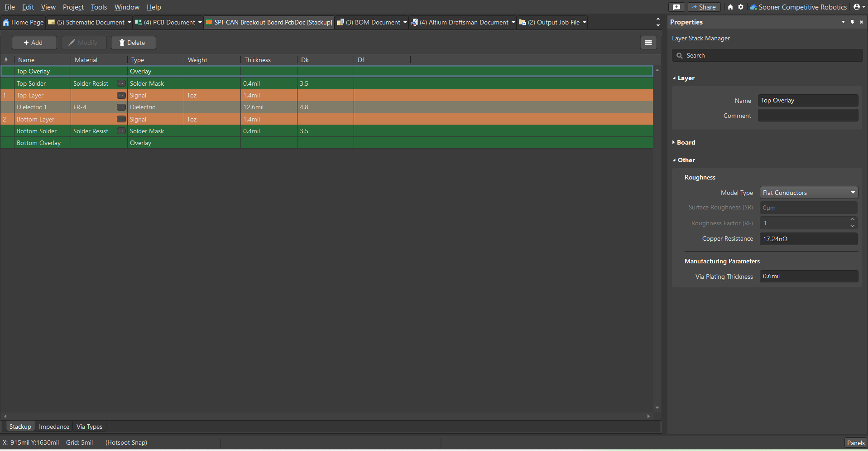Screen dimensions: 868x451
Task: Open the settings gear icon
Action: click(x=741, y=7)
